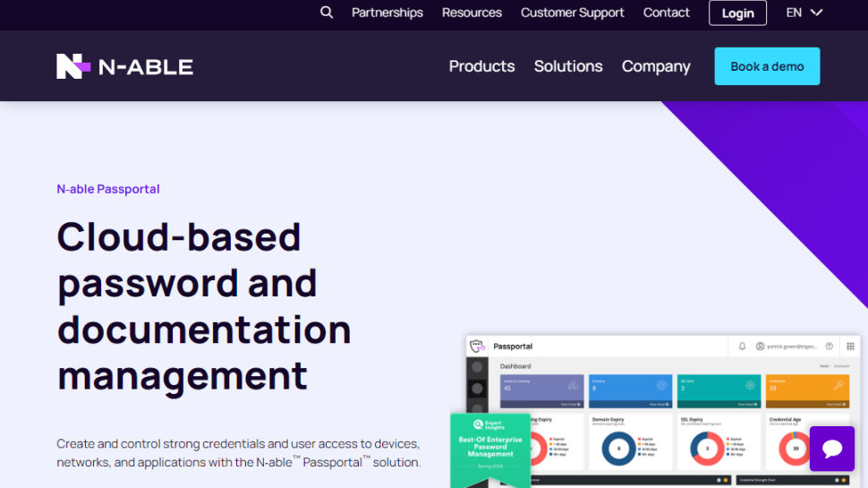Open Customer Support link
The height and width of the screenshot is (488, 868).
point(573,13)
